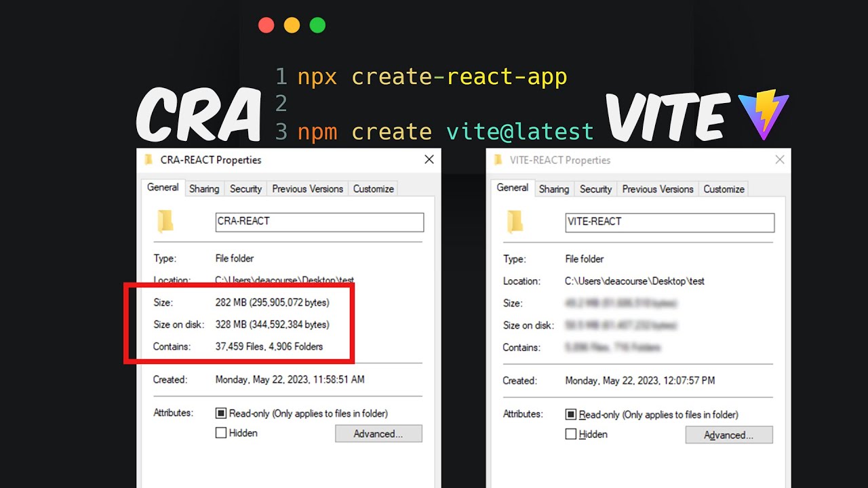Click the large folder icon in CRA-REACT window
Image resolution: width=868 pixels, height=488 pixels.
point(165,221)
